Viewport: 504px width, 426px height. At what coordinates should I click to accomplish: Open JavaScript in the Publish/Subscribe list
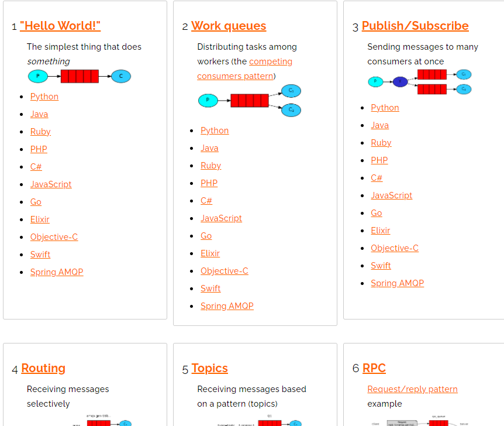pyautogui.click(x=392, y=195)
